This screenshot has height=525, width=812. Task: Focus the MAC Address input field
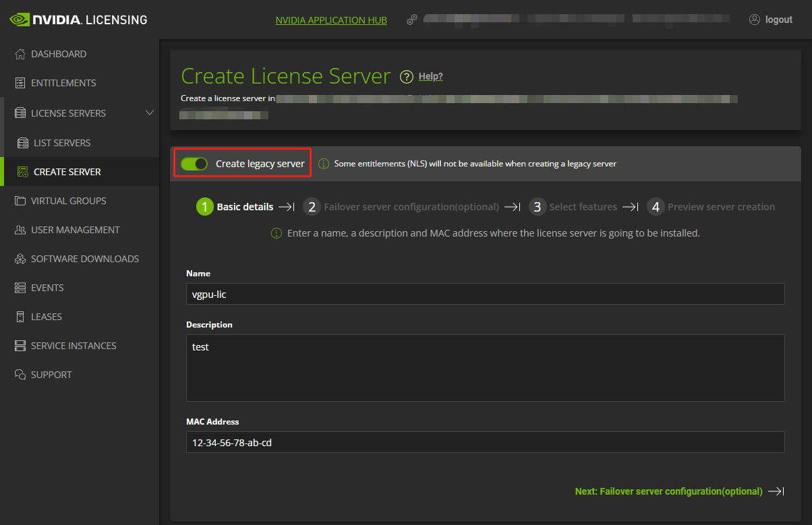(486, 442)
